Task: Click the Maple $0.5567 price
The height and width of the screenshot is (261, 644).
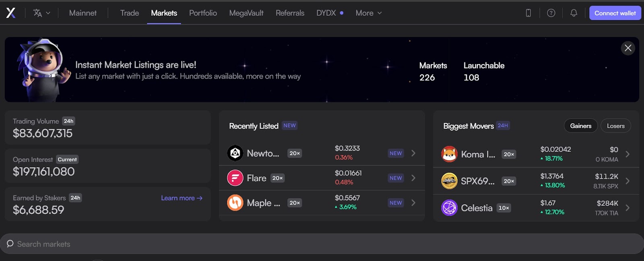Action: click(347, 198)
